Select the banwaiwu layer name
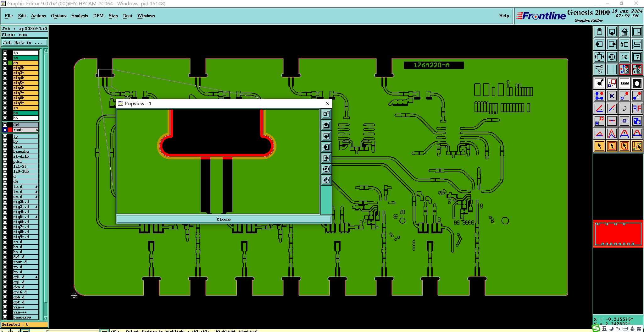644x332 pixels. [x=26, y=317]
